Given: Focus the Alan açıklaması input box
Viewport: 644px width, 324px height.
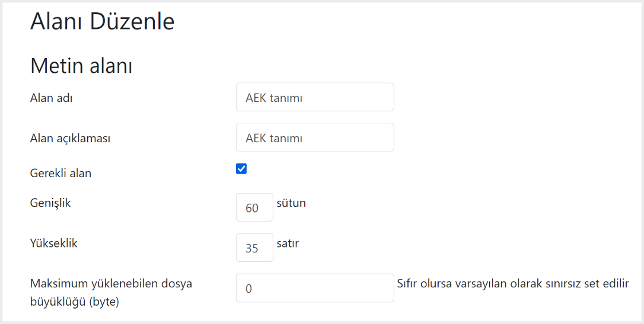Looking at the screenshot, I should [x=315, y=137].
